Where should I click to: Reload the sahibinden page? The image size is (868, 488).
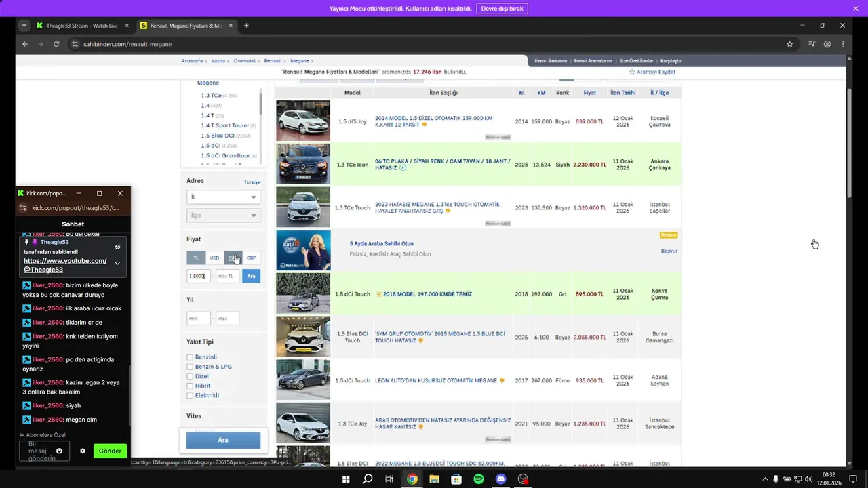point(56,44)
